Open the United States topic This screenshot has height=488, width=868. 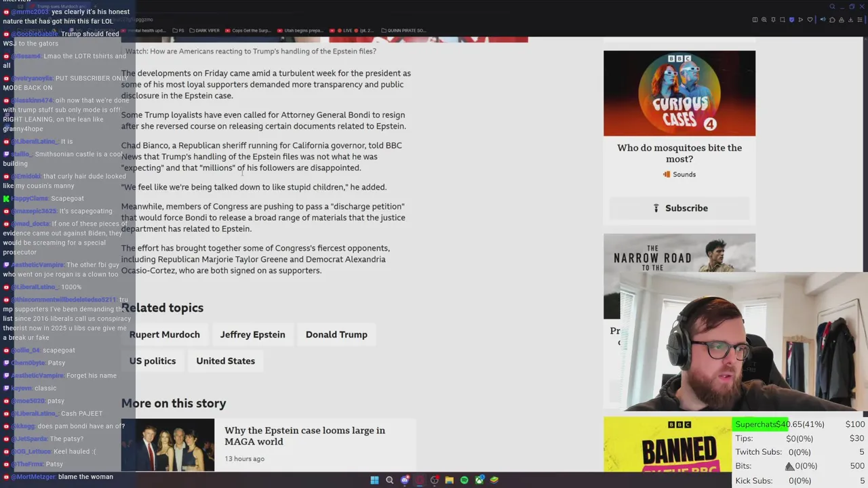[x=226, y=361]
